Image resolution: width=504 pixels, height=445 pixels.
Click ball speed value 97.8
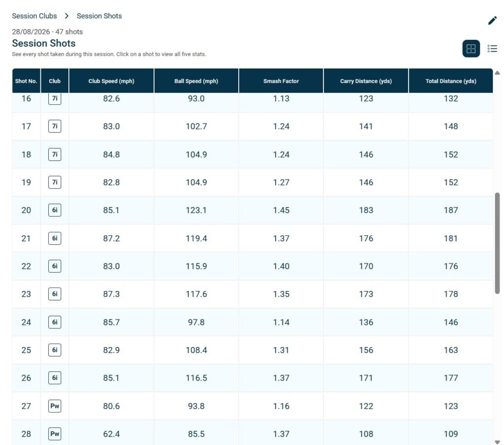point(196,322)
